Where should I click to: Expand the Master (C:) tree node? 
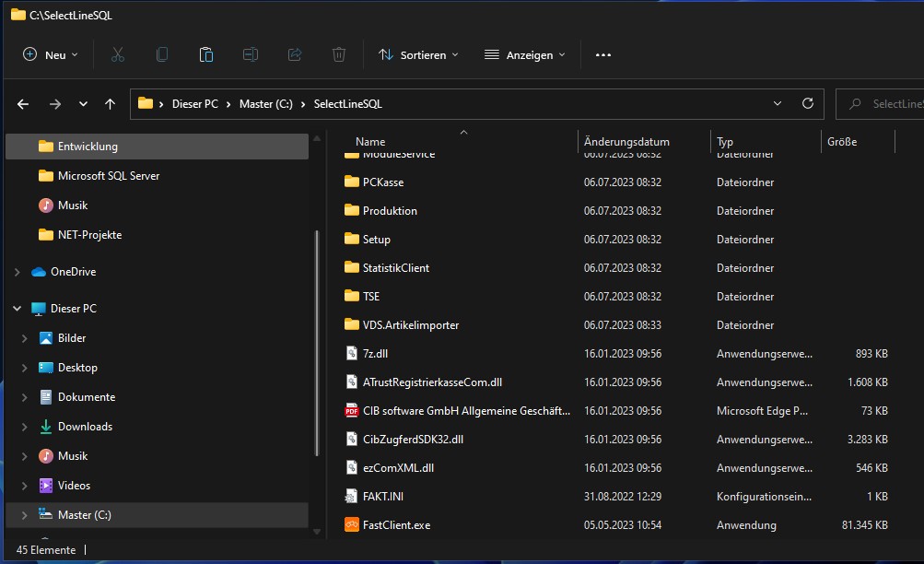[24, 515]
